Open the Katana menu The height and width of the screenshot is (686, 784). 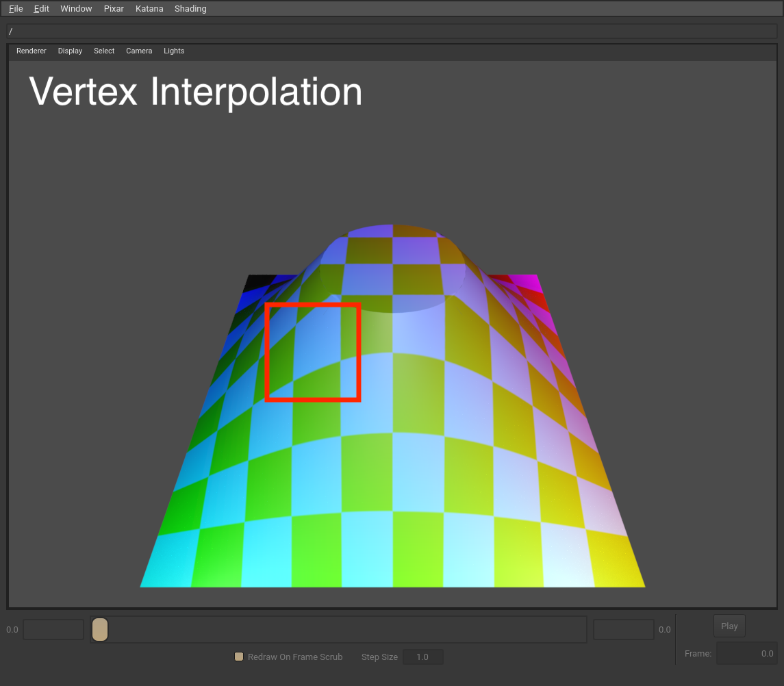(149, 9)
